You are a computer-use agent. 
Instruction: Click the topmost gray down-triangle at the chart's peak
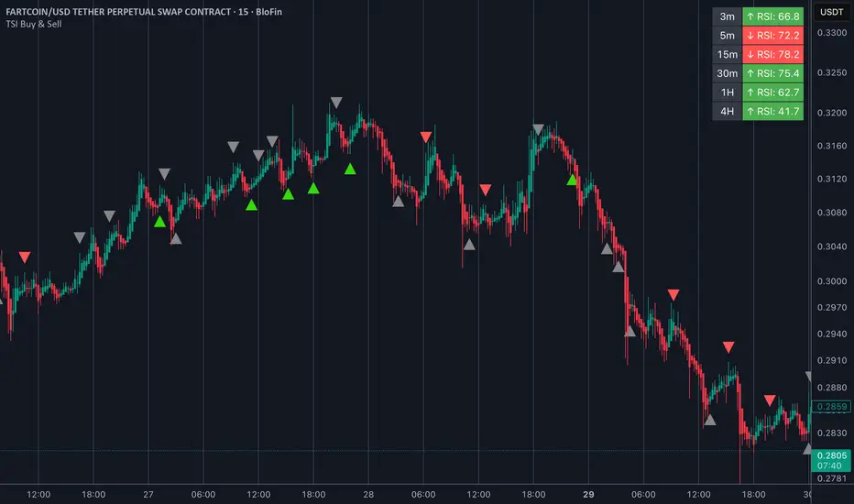(336, 103)
